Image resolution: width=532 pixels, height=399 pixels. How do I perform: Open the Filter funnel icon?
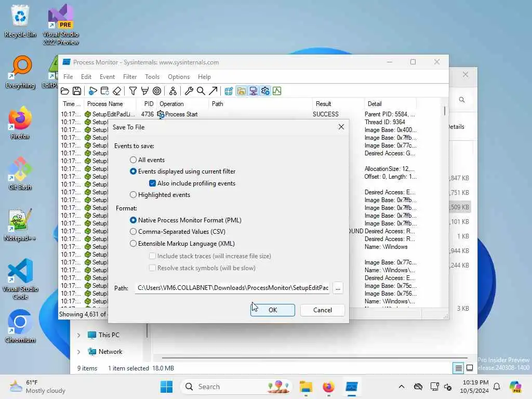coord(132,91)
